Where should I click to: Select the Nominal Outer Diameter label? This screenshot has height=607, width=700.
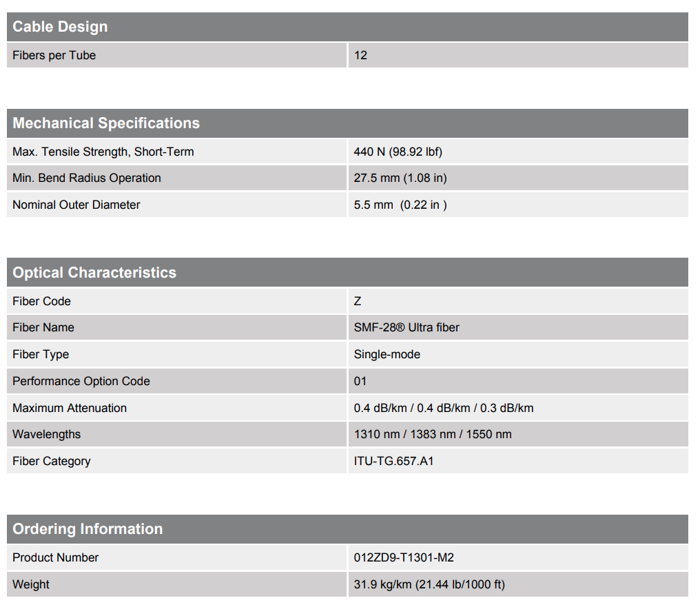[76, 205]
